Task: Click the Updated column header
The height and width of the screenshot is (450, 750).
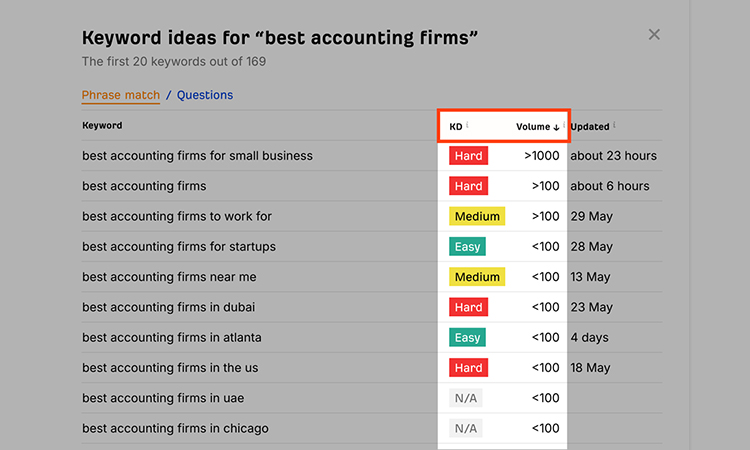Action: 589,127
